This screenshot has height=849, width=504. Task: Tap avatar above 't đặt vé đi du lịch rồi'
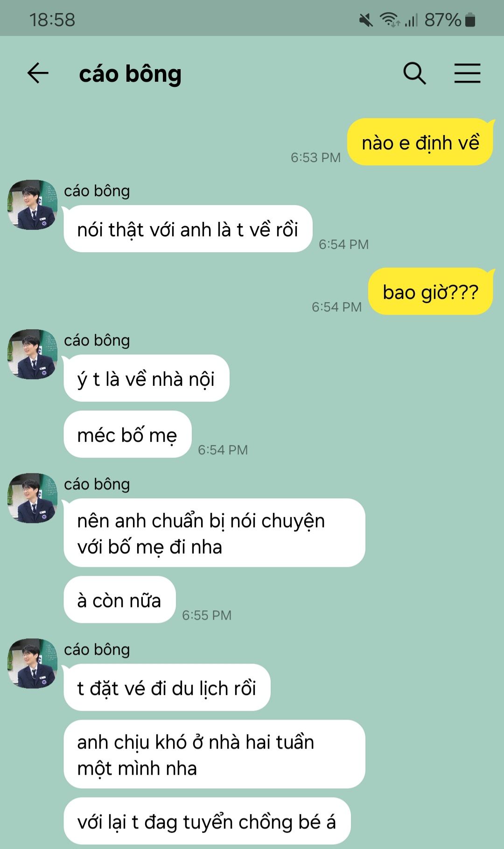click(32, 663)
